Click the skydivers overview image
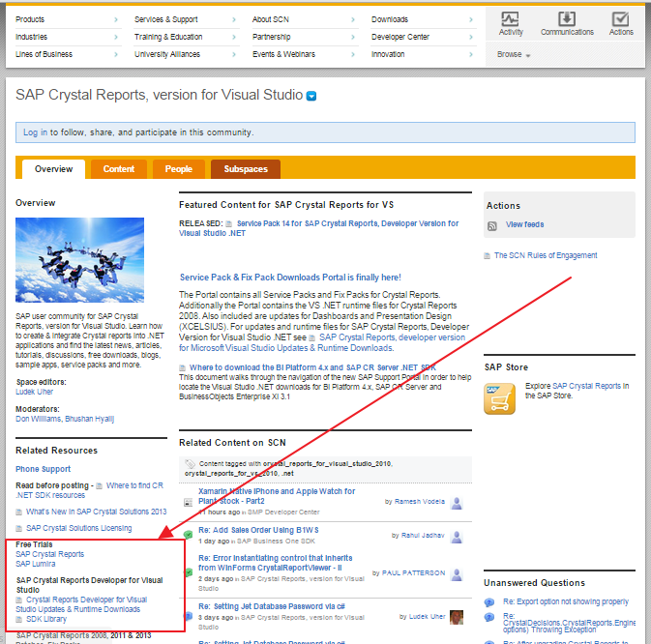Screen dimensions: 651x644 pyautogui.click(x=79, y=260)
